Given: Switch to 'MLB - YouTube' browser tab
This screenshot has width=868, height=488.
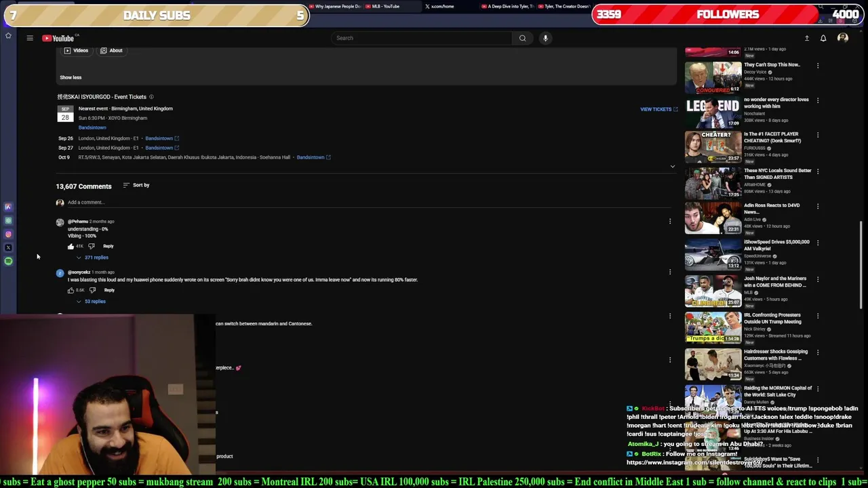Looking at the screenshot, I should [382, 6].
